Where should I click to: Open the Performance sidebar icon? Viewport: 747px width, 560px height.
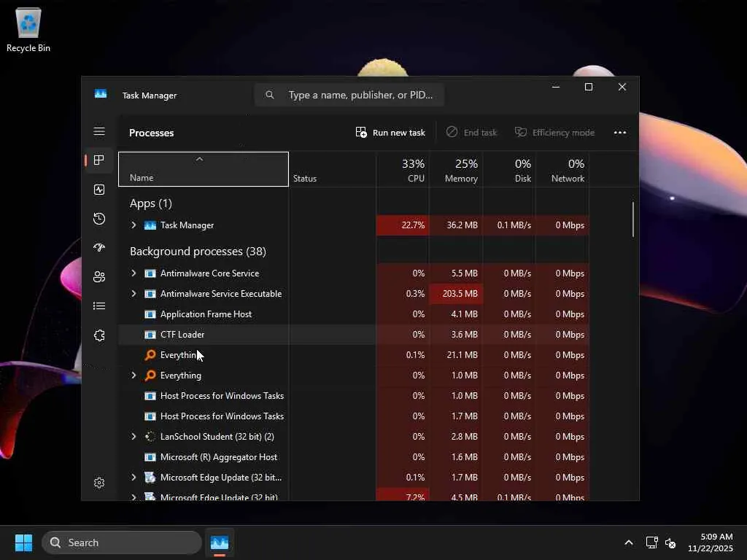(99, 190)
